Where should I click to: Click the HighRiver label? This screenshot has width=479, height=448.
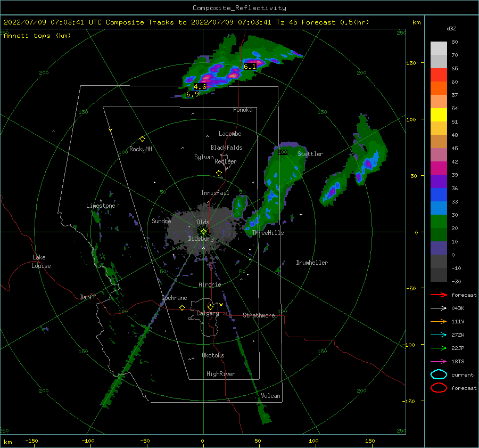pyautogui.click(x=221, y=374)
